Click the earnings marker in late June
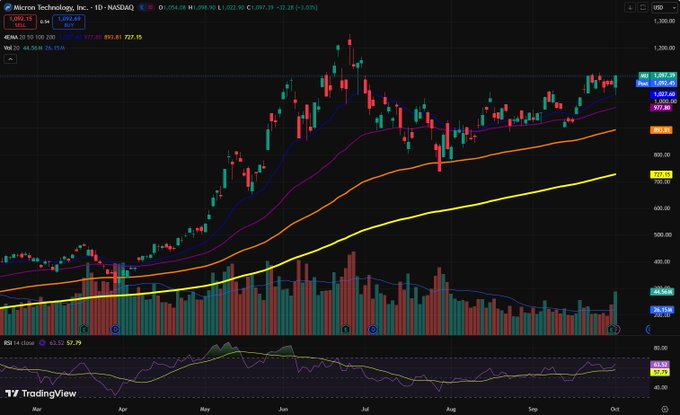This screenshot has width=680, height=415. (346, 330)
